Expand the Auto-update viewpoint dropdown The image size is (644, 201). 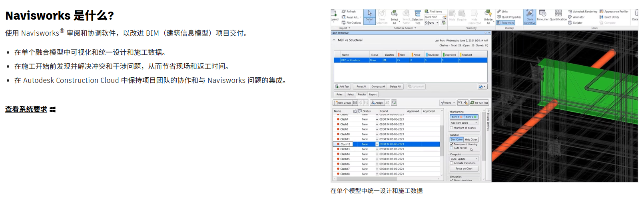(x=464, y=159)
